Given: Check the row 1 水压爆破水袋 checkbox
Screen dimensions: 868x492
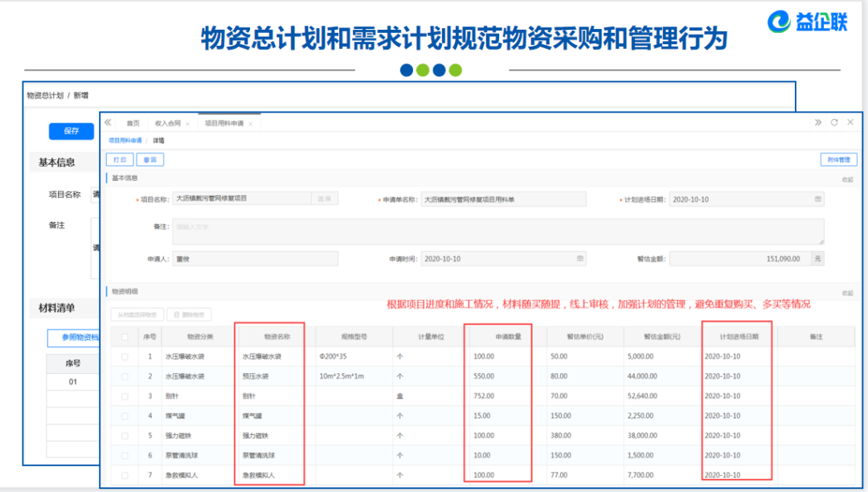Looking at the screenshot, I should pos(125,357).
